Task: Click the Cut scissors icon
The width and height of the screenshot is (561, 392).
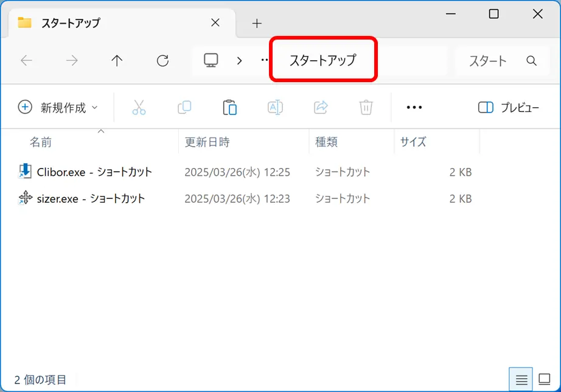Action: [x=139, y=108]
